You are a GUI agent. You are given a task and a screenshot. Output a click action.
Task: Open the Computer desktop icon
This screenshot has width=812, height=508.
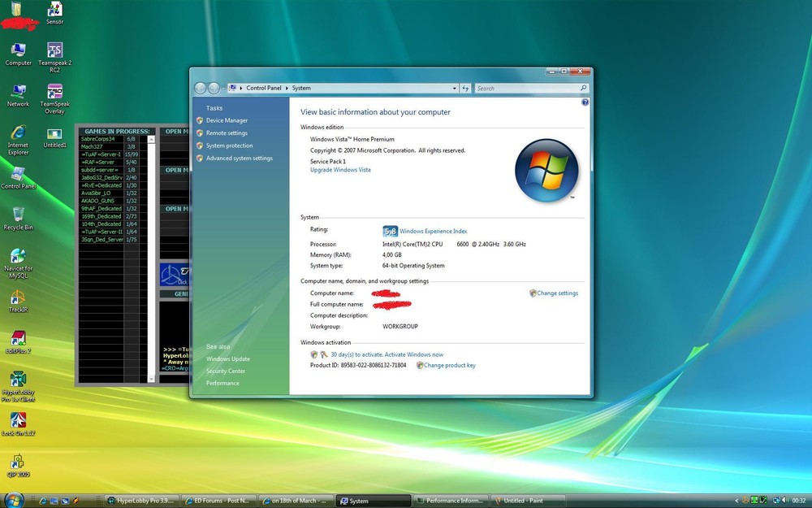(x=18, y=54)
